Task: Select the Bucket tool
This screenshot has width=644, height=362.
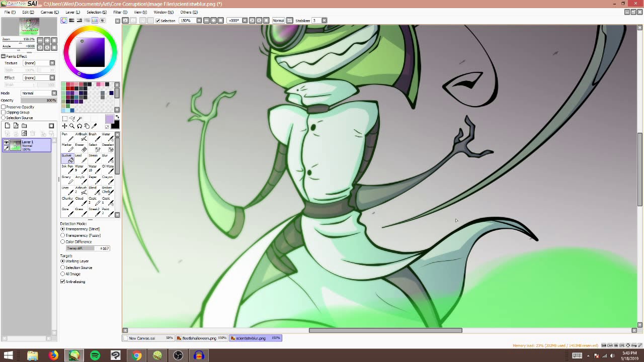Action: pos(67,158)
